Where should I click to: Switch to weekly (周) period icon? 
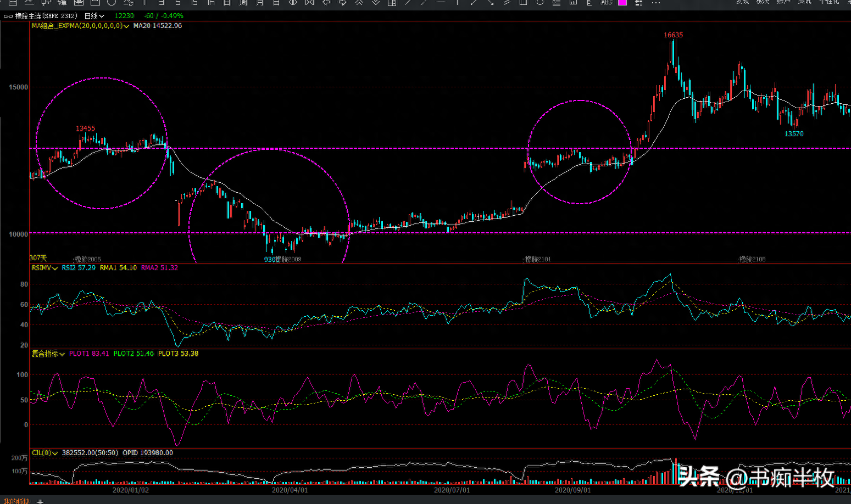tap(243, 2)
